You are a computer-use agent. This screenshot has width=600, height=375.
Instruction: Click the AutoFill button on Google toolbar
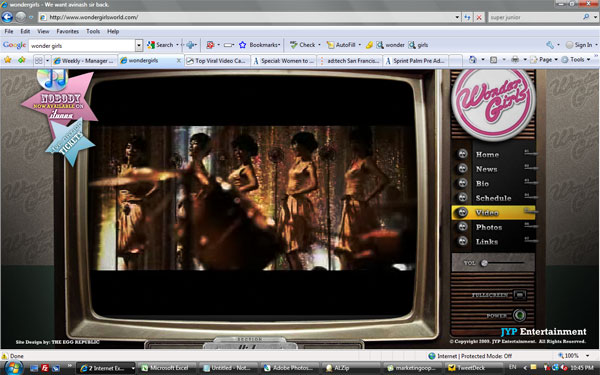341,45
